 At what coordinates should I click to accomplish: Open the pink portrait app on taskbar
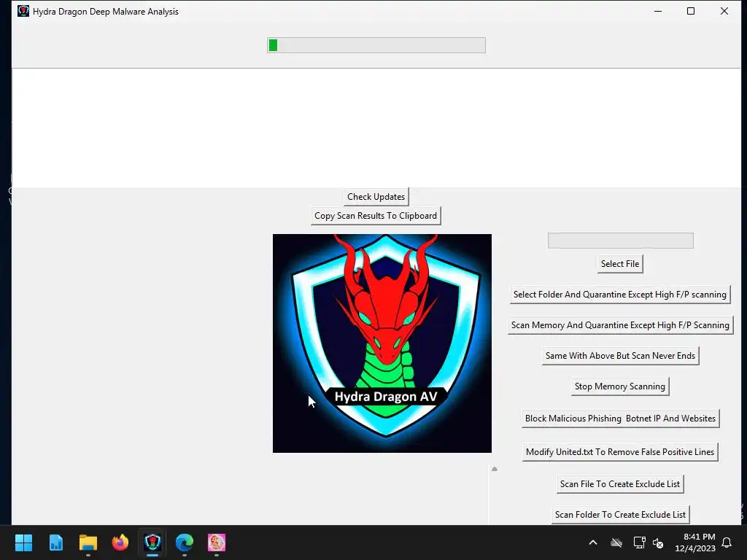tap(217, 542)
